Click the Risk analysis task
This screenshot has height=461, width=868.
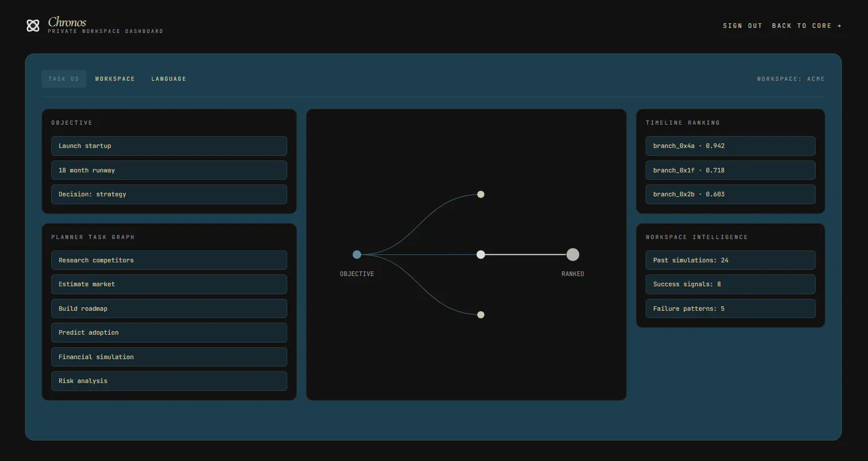pos(169,381)
